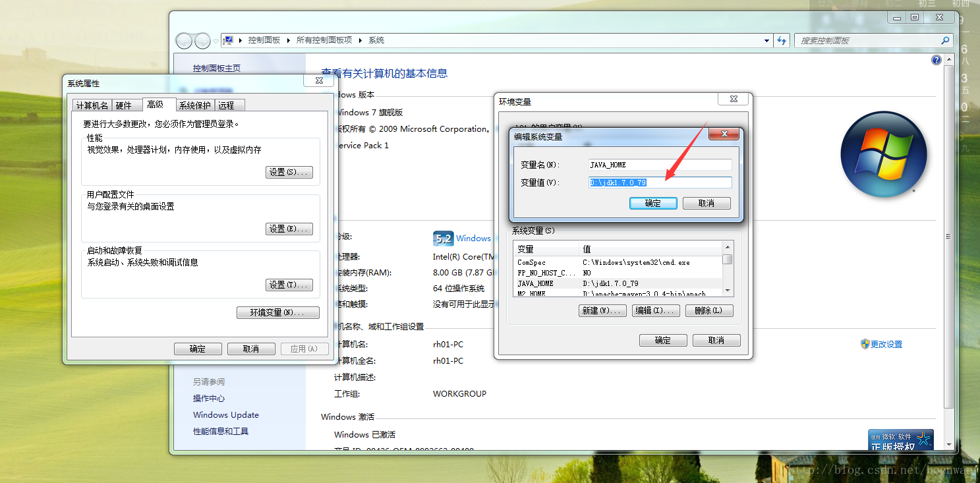Click the back navigation arrow
Screen dimensions: 980x483
[x=184, y=40]
